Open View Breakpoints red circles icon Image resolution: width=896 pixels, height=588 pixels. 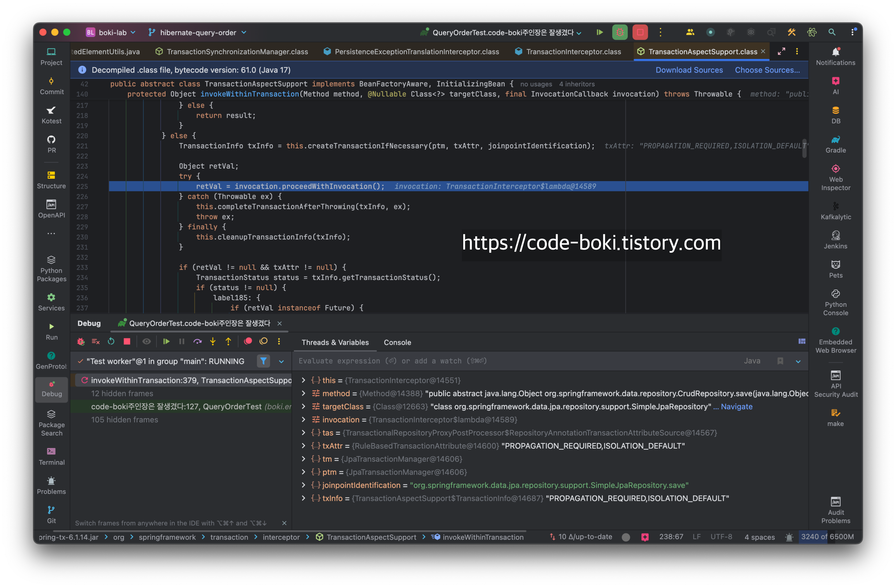tap(248, 341)
